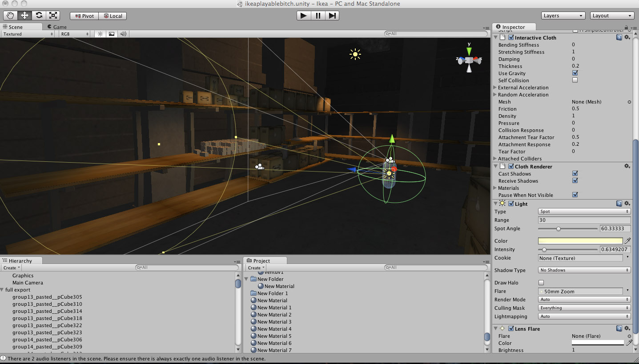Uncheck the Use Gravity checkbox

click(x=575, y=73)
